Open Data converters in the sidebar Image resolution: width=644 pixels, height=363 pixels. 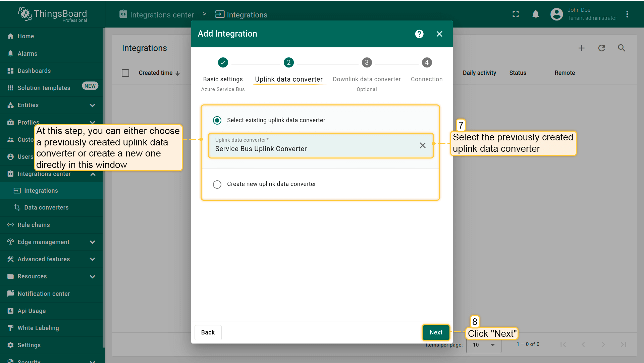pos(46,208)
